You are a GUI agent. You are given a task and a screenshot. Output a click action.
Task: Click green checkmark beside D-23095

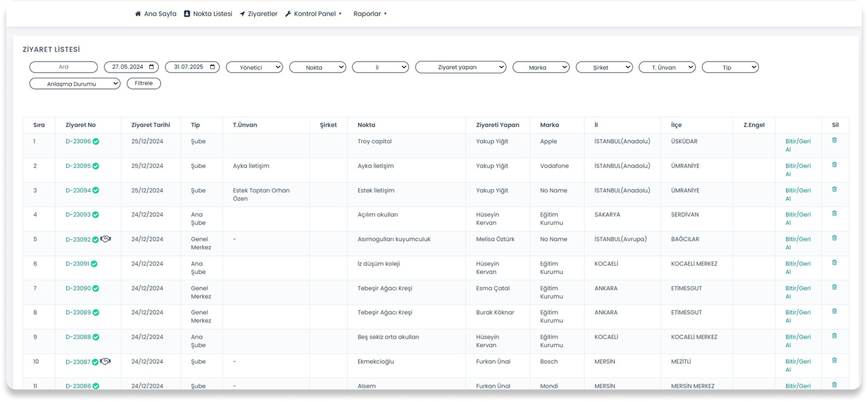96,166
